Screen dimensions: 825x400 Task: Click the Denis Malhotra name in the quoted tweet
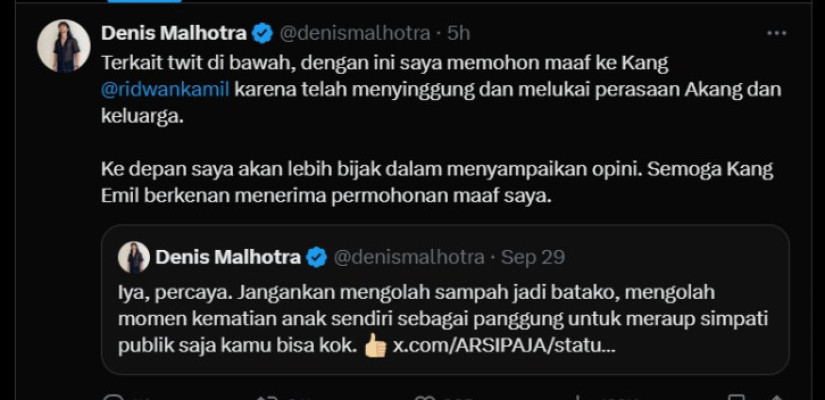coord(228,257)
